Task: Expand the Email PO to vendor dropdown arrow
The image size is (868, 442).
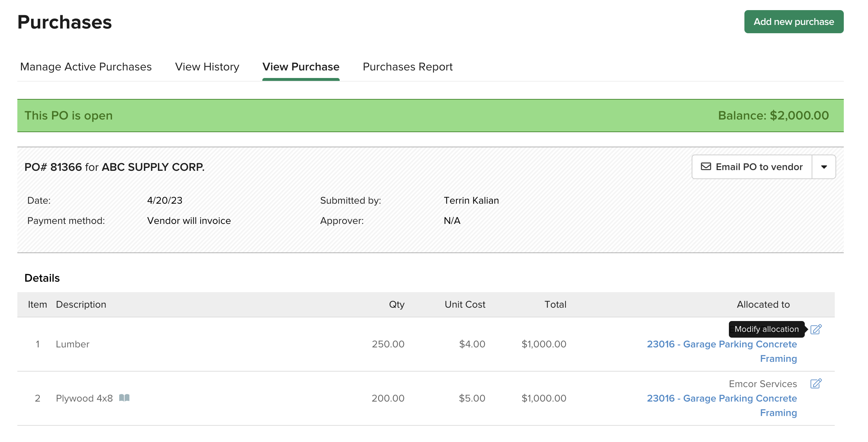Action: [824, 167]
